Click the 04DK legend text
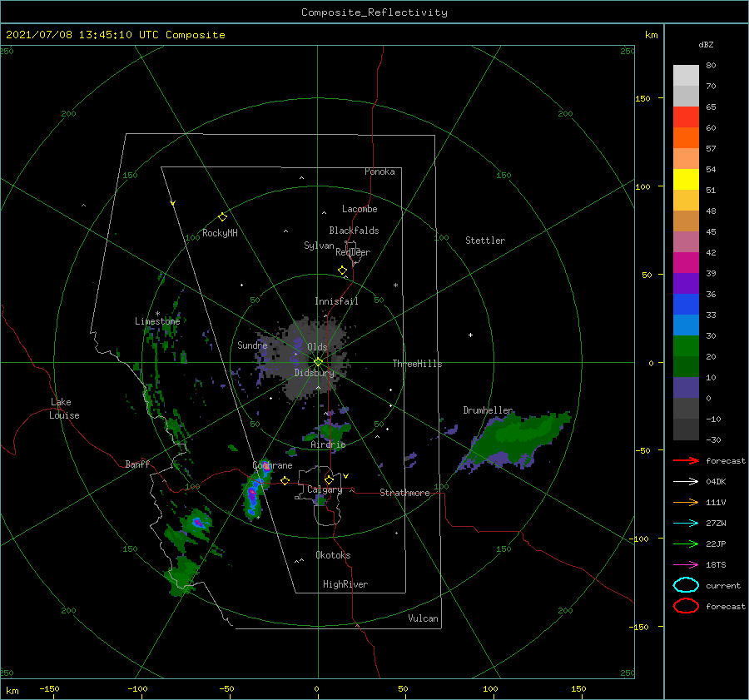The height and width of the screenshot is (700, 749). [716, 482]
